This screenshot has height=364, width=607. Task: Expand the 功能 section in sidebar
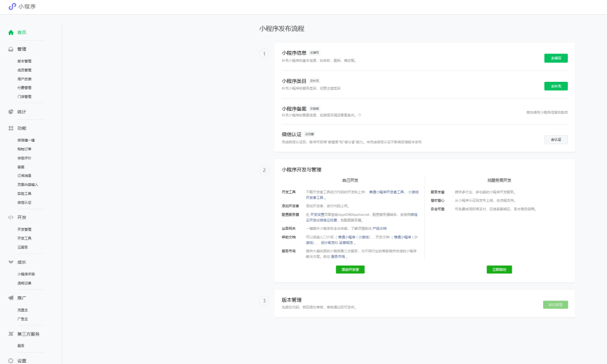coord(20,127)
